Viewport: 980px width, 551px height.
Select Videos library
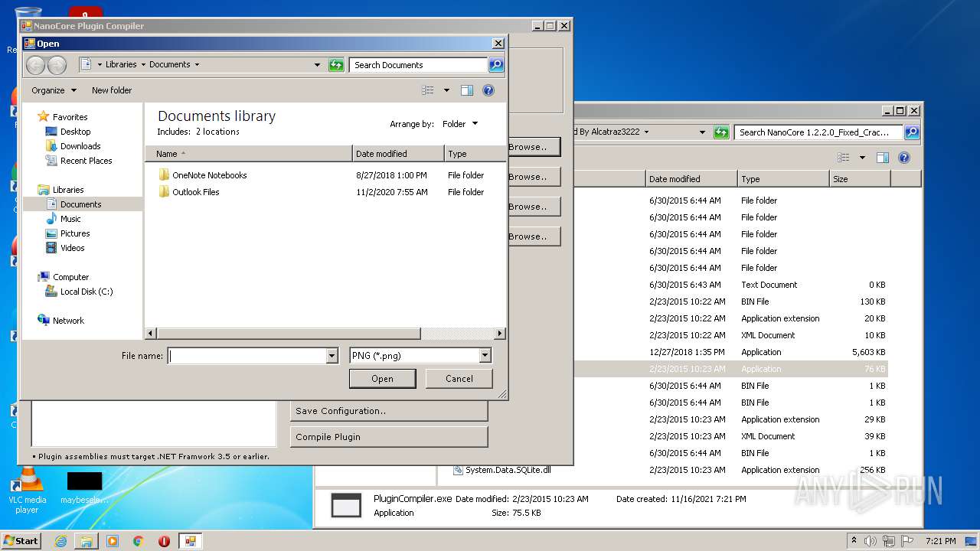coord(72,248)
